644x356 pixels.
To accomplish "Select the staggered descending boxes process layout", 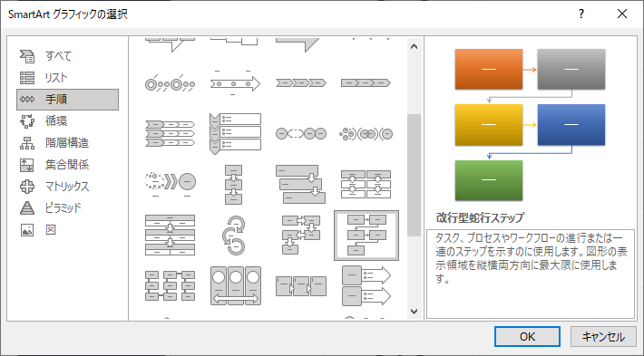I will point(300,185).
